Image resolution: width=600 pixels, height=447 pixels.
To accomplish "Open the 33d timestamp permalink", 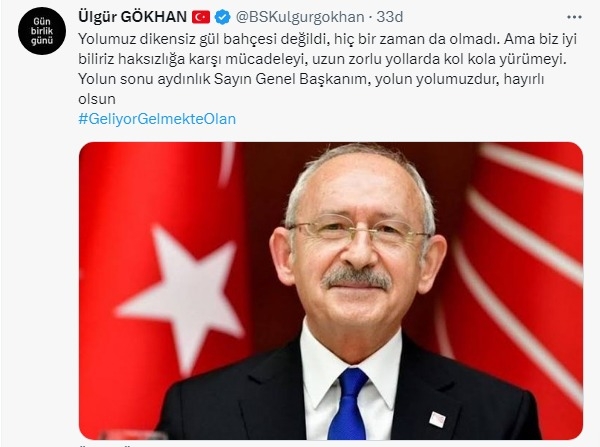I will pos(390,17).
